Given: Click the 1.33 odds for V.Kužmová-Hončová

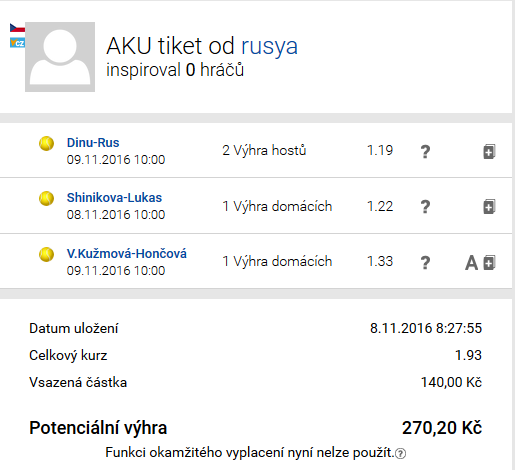Looking at the screenshot, I should coord(380,261).
